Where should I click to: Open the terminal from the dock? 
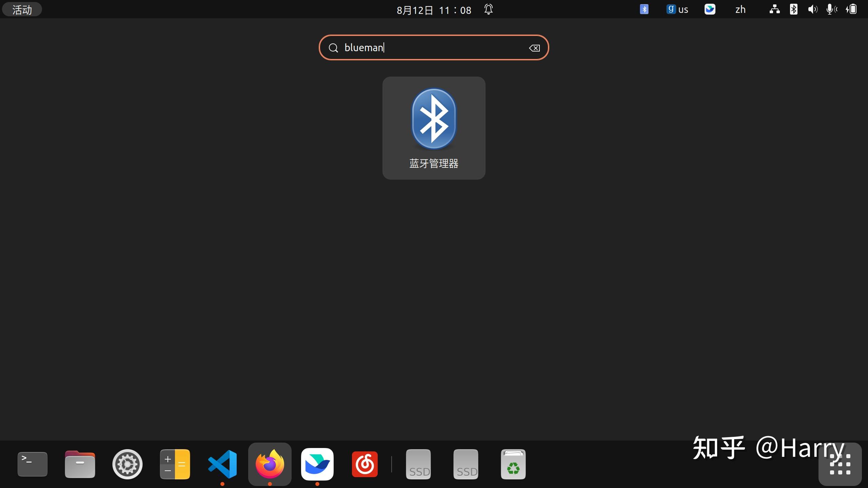(x=32, y=464)
